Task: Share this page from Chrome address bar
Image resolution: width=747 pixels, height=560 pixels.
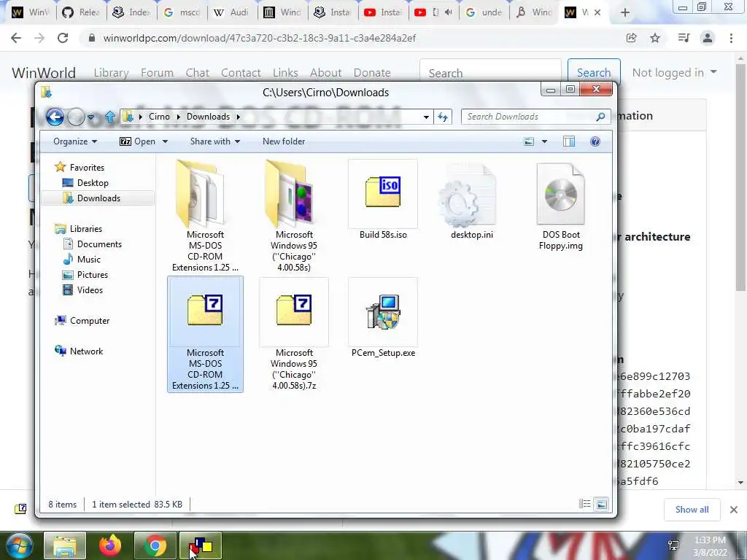Action: [632, 38]
